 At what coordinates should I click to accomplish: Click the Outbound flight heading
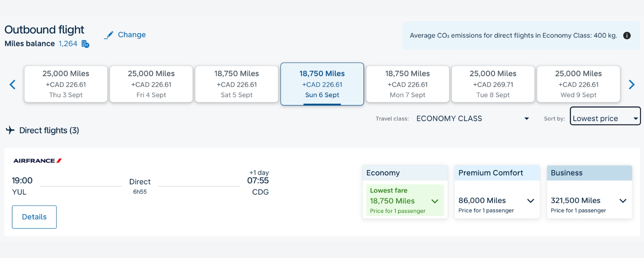click(44, 30)
